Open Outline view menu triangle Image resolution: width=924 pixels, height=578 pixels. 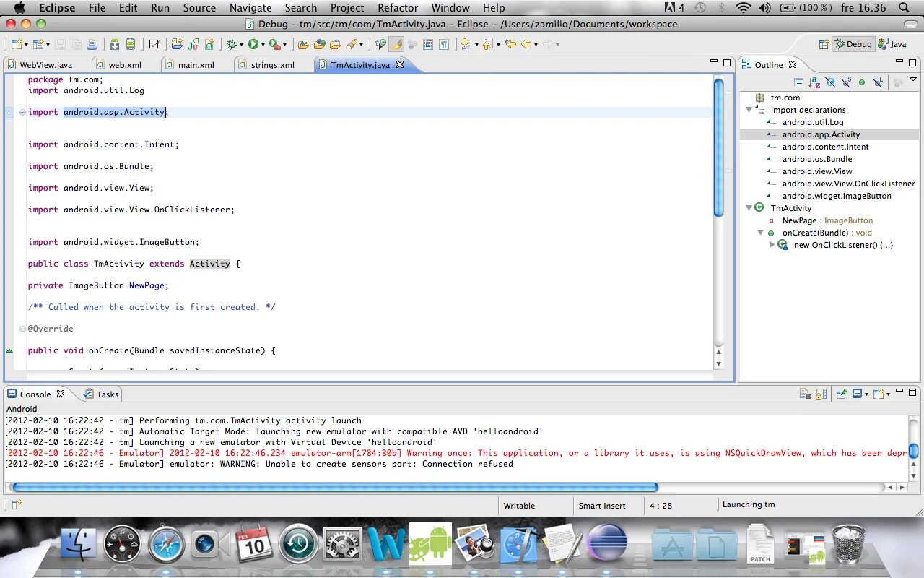(913, 79)
